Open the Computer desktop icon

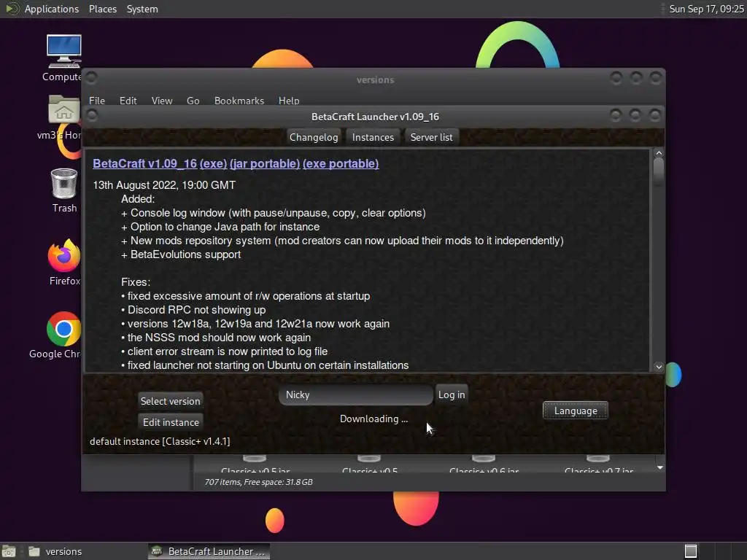click(x=63, y=52)
